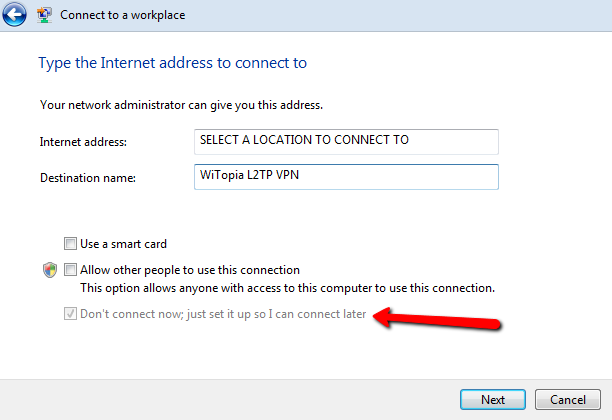Proceed with the Next button

(x=493, y=399)
